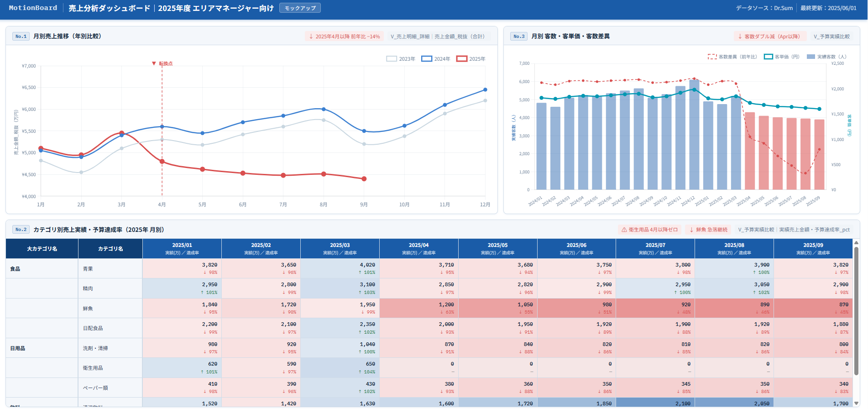Click the scrollbar up arrow in table
The width and height of the screenshot is (868, 409).
click(857, 242)
